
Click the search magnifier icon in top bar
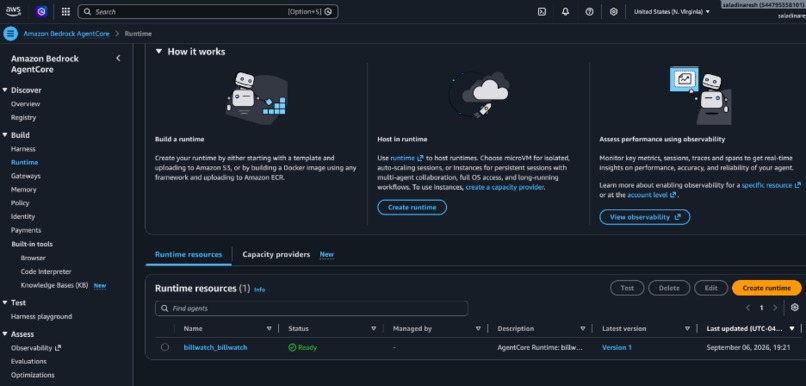88,11
